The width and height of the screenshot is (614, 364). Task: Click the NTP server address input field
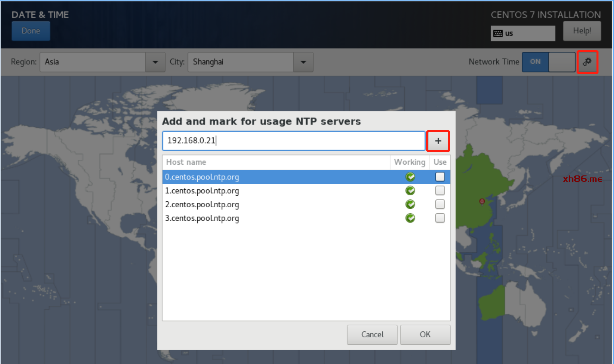[294, 141]
